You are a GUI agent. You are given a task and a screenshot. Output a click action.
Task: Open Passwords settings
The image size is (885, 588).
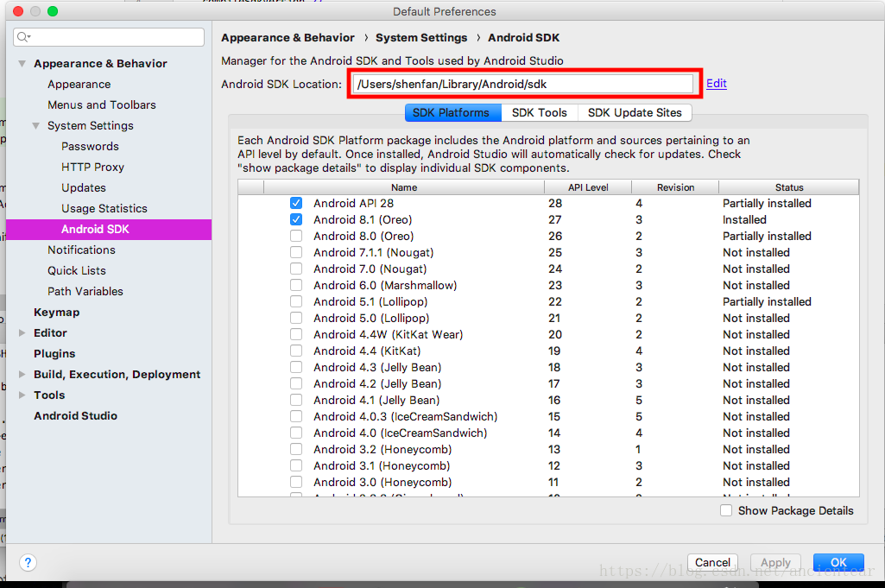click(91, 146)
